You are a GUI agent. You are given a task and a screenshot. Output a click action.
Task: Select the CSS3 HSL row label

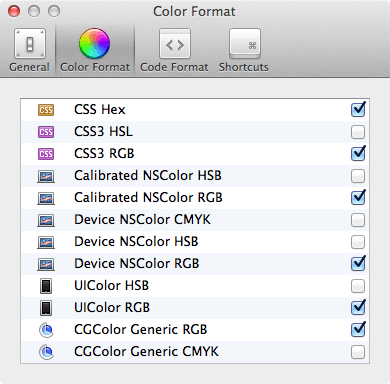[x=103, y=132]
